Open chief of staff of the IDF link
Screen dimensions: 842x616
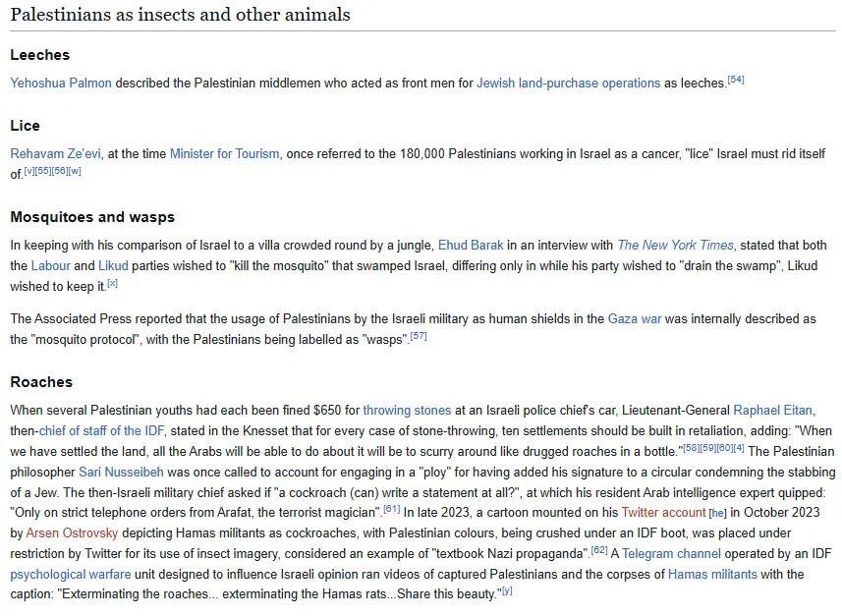tap(101, 430)
